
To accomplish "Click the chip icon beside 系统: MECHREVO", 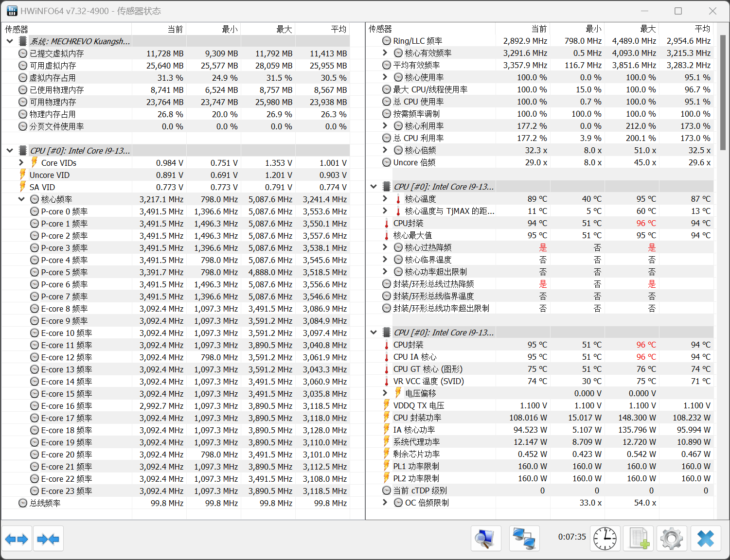I will [23, 41].
